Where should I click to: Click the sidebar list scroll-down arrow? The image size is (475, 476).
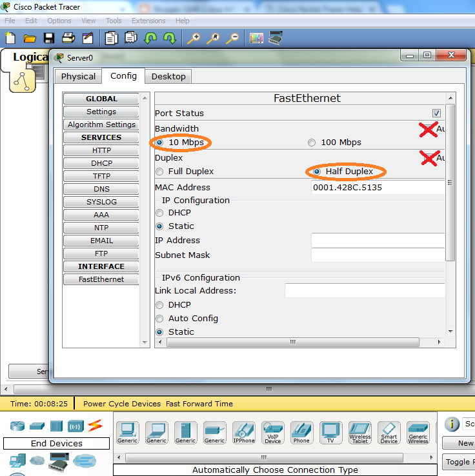tap(145, 342)
